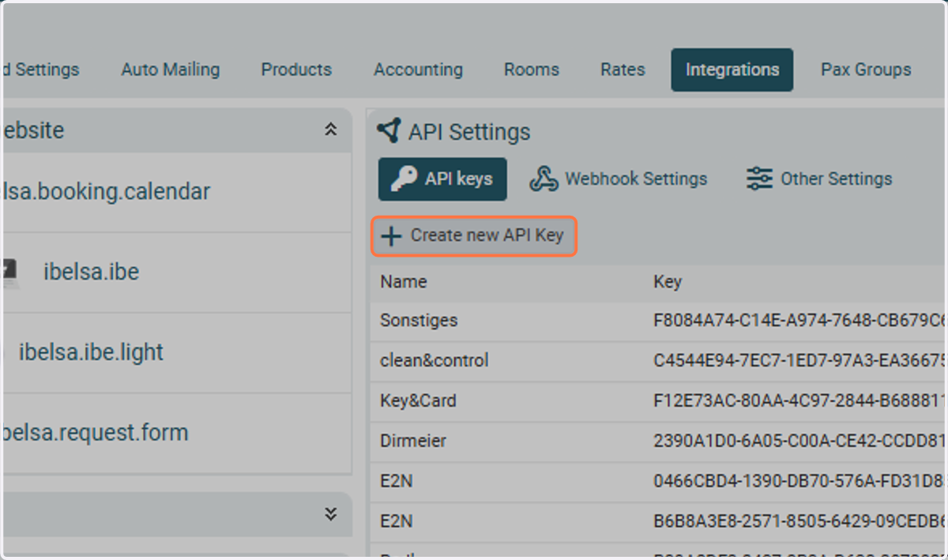Open ibelsa.ibe.light integration
948x560 pixels.
tap(91, 352)
